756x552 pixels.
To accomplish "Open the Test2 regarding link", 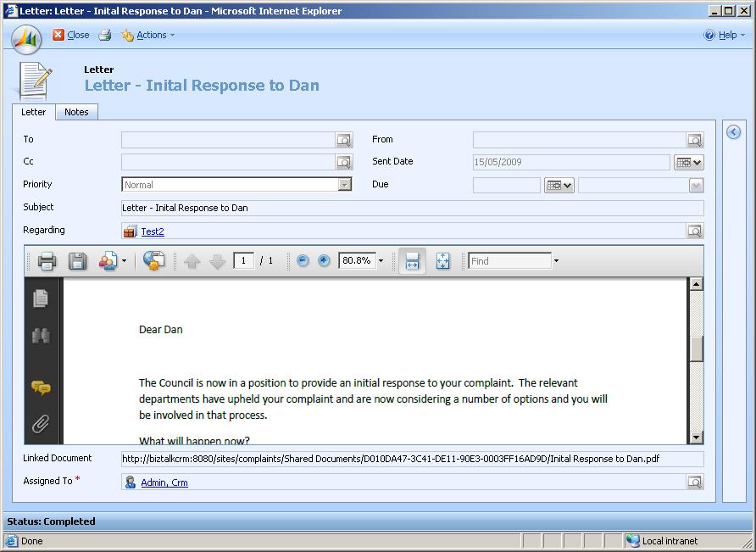I will [153, 231].
